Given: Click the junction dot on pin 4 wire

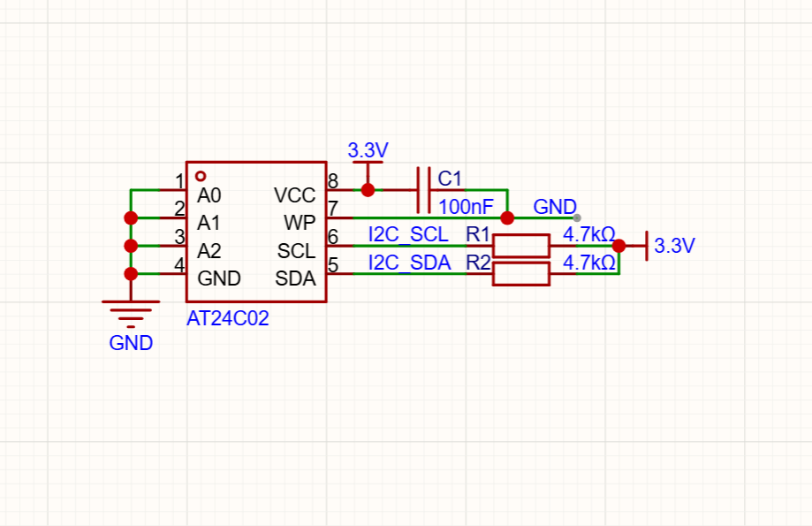Looking at the screenshot, I should click(x=131, y=274).
